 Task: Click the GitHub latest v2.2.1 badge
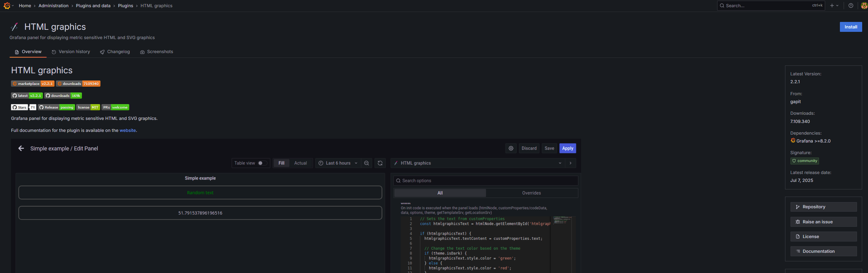tap(27, 96)
